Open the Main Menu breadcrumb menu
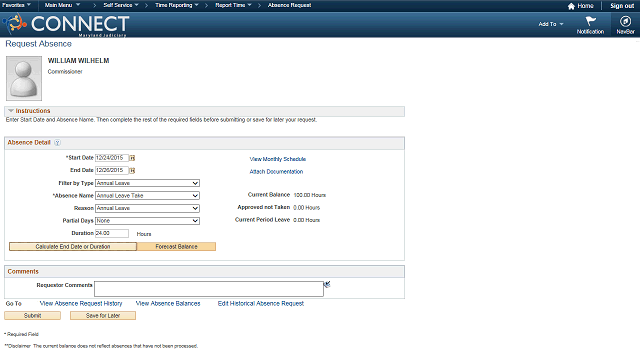Screen dimensions: 640x360 click(62, 5)
